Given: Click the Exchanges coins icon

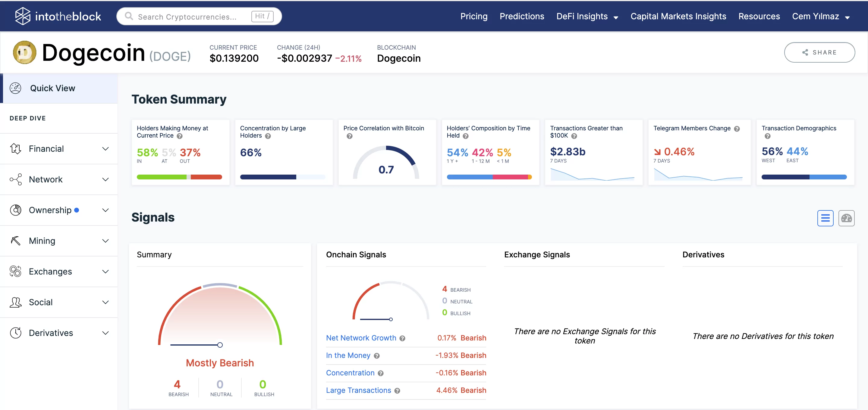Looking at the screenshot, I should 15,271.
